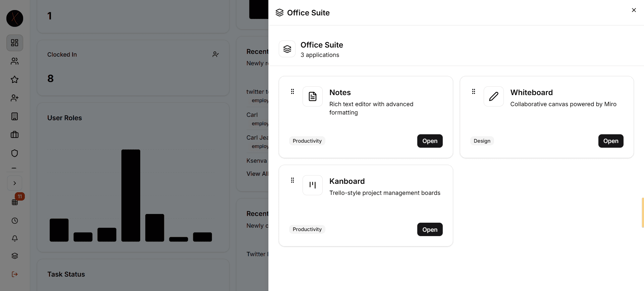Viewport: 644px width, 291px height.
Task: Click the red logout icon in sidebar
Action: 15,274
